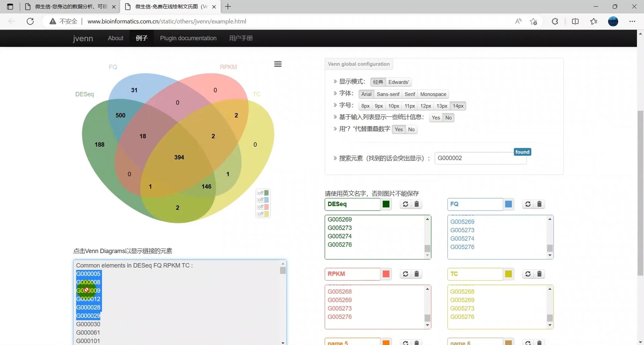
Task: Open browser extensions puzzle icon
Action: pyautogui.click(x=555, y=21)
